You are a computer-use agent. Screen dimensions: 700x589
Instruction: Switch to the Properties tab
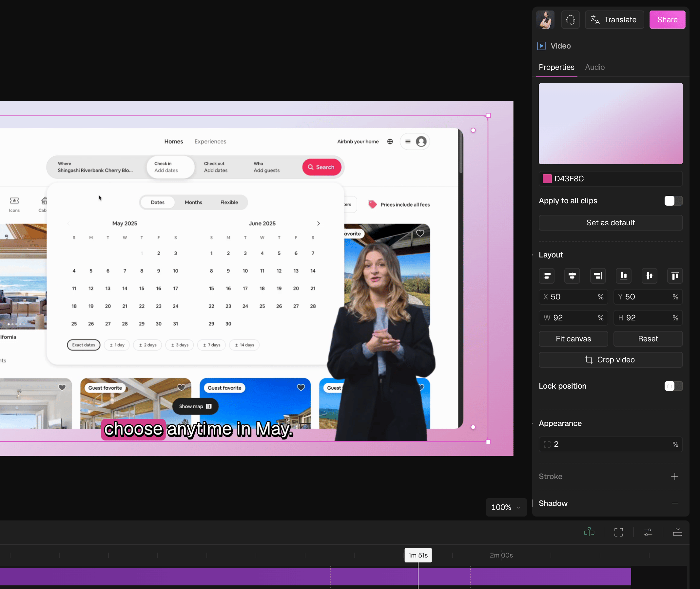point(556,67)
